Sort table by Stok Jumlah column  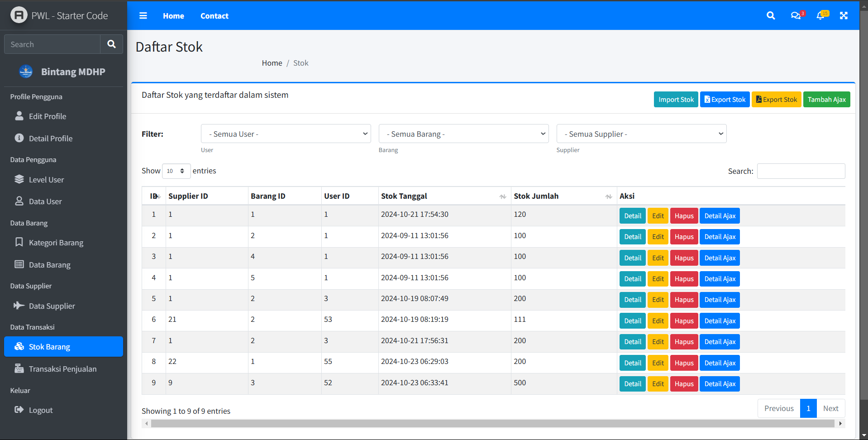(x=564, y=196)
